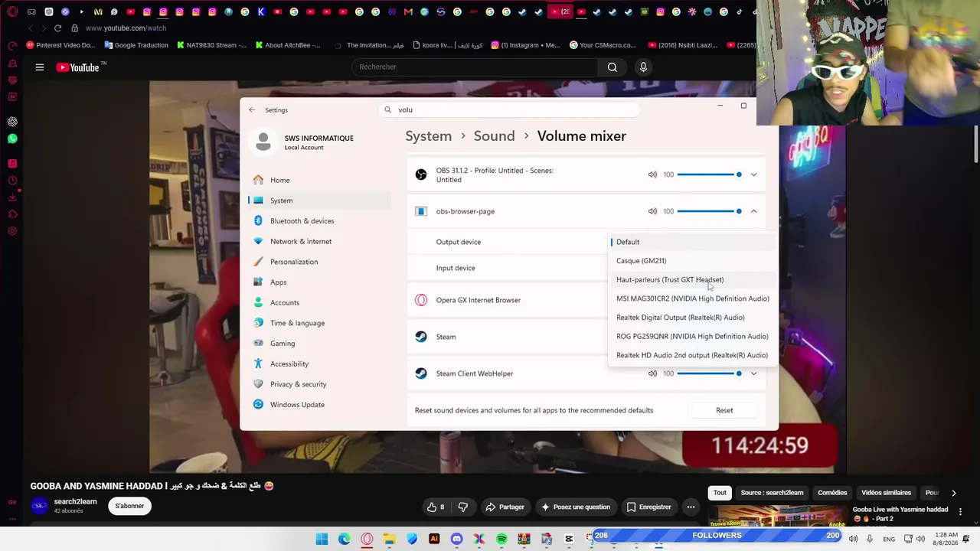Select the Comédies filter chip
The image size is (980, 551).
click(x=832, y=493)
